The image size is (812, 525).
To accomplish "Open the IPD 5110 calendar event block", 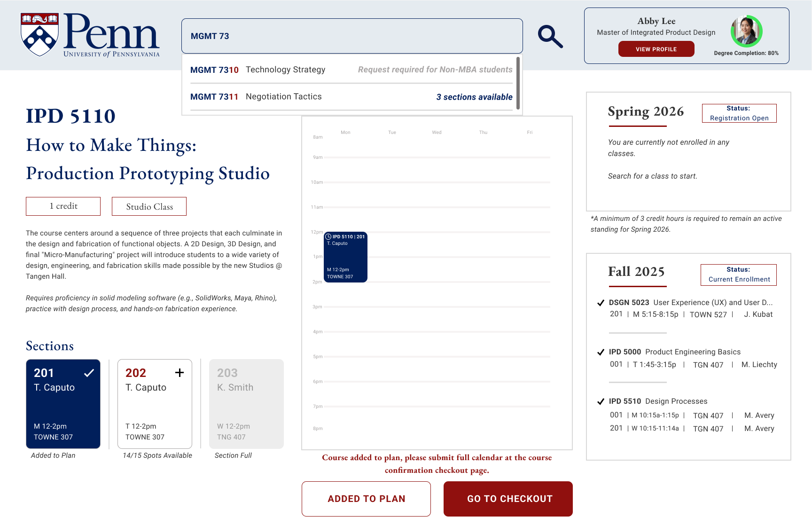I will click(x=345, y=257).
